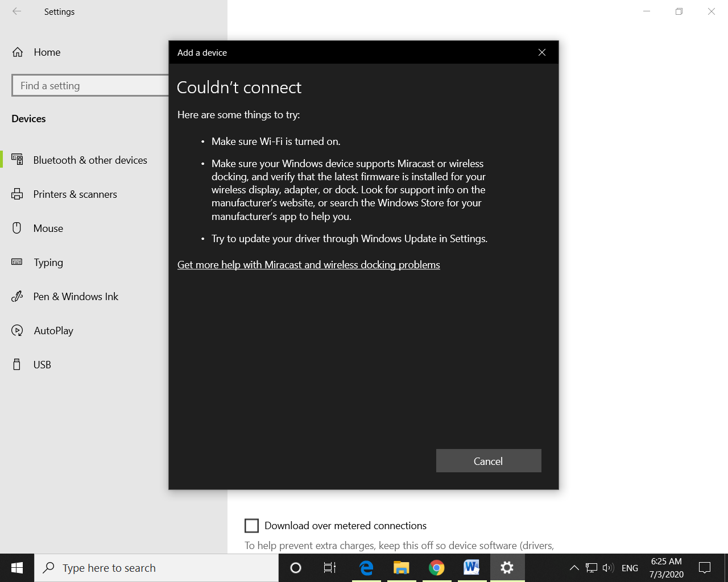The image size is (728, 582).
Task: Minimize the Settings window
Action: (647, 11)
